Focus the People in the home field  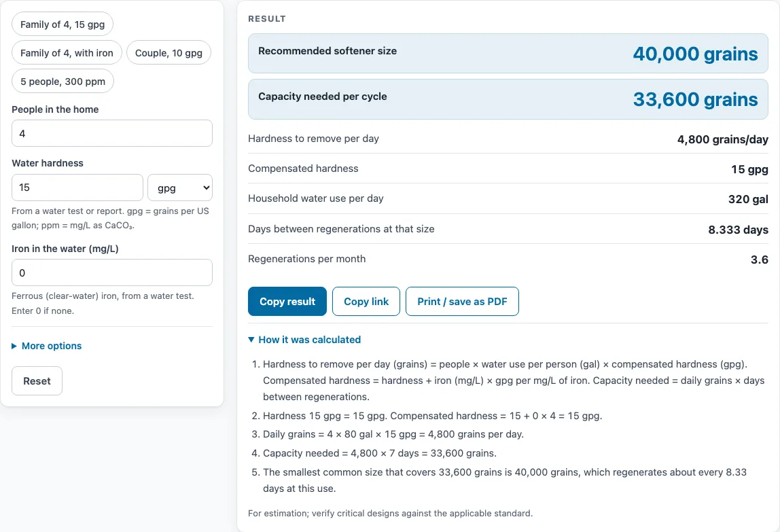click(x=112, y=133)
